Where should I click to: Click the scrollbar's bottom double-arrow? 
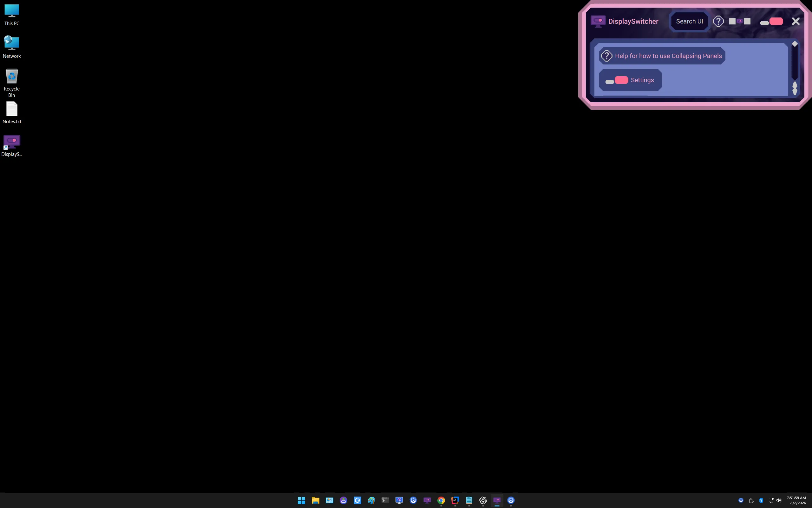coord(795,88)
